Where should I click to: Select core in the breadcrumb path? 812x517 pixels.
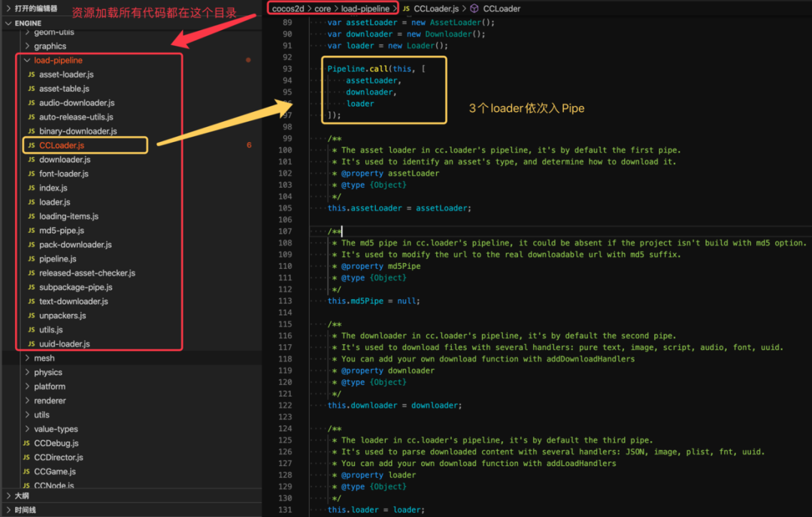point(323,9)
